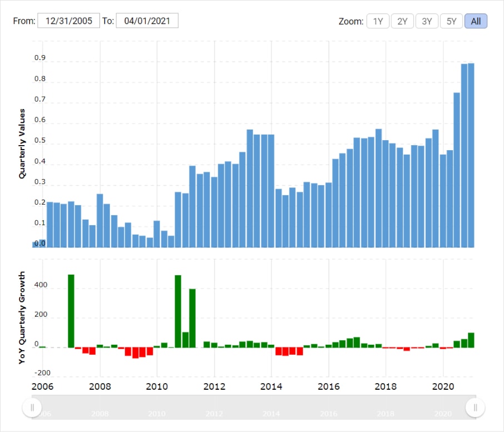Select the 2Y zoom range
The width and height of the screenshot is (504, 432).
point(402,21)
